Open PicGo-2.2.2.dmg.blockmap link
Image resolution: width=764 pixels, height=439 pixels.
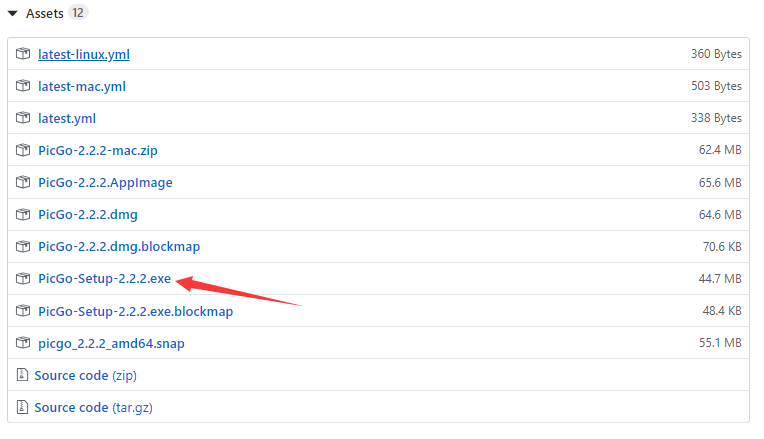pyautogui.click(x=119, y=247)
